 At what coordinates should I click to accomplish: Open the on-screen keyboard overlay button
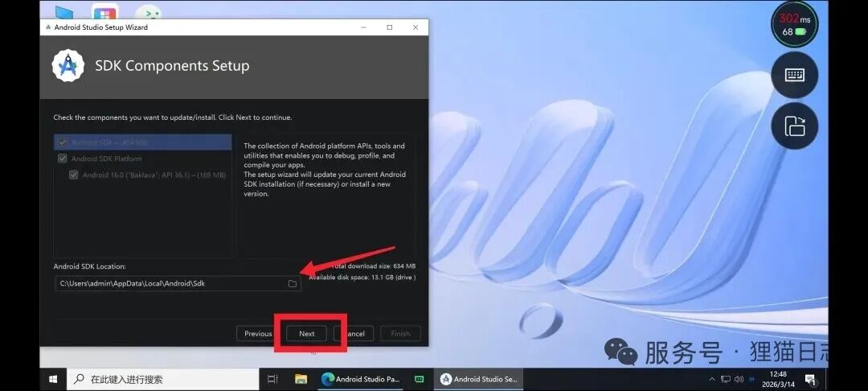coord(794,75)
